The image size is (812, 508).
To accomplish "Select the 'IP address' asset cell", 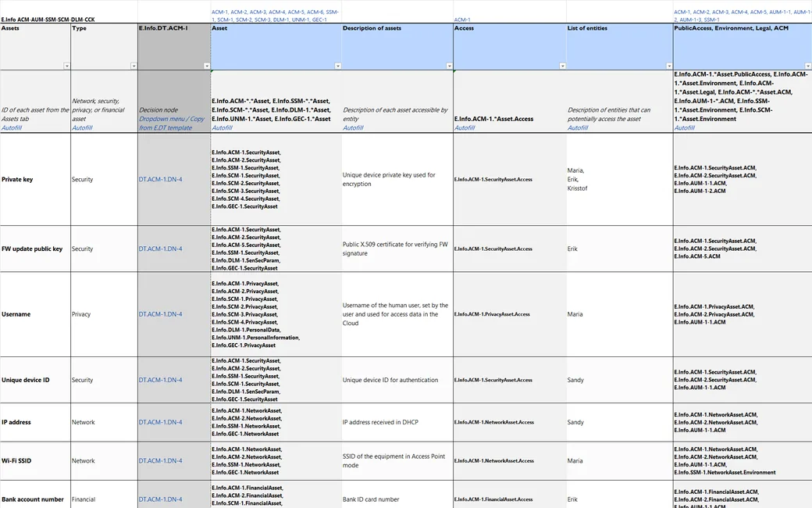I will (x=35, y=423).
